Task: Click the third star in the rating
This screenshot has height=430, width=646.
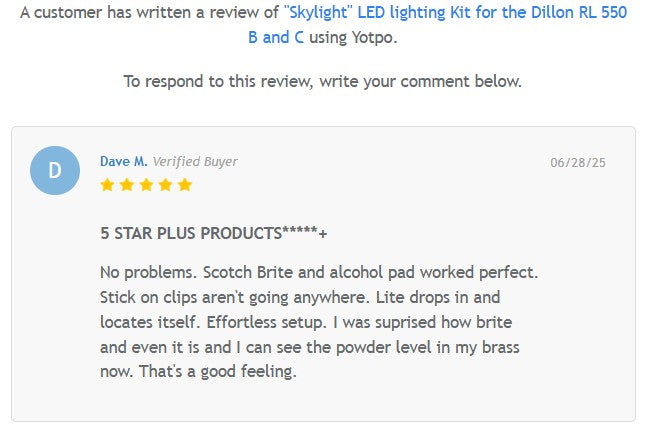Action: pyautogui.click(x=146, y=185)
